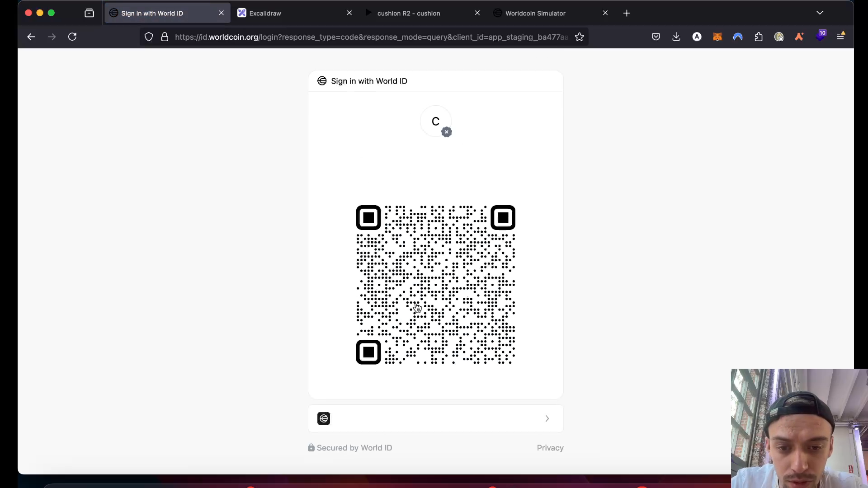
Task: Open the blue arch extension icon
Action: (737, 37)
